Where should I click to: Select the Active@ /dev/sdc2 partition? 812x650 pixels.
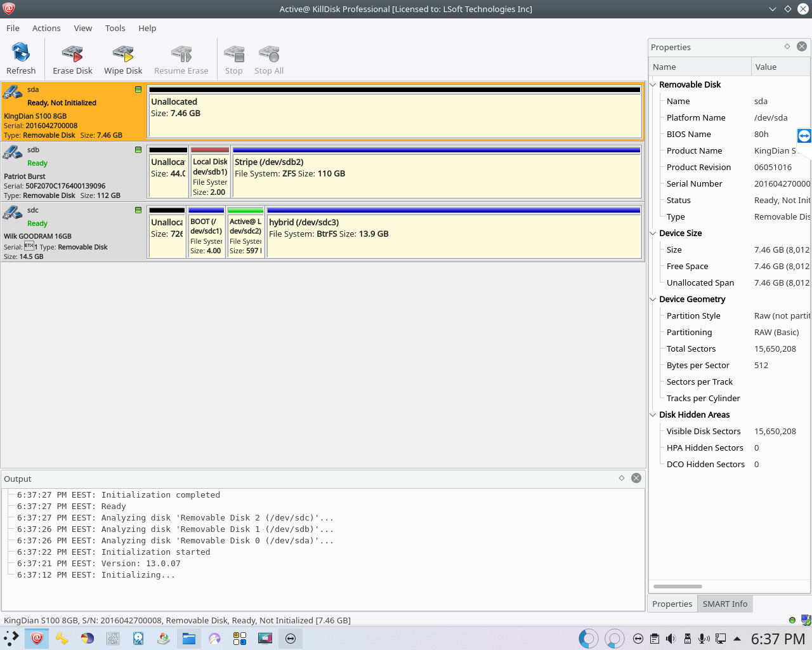coord(246,232)
